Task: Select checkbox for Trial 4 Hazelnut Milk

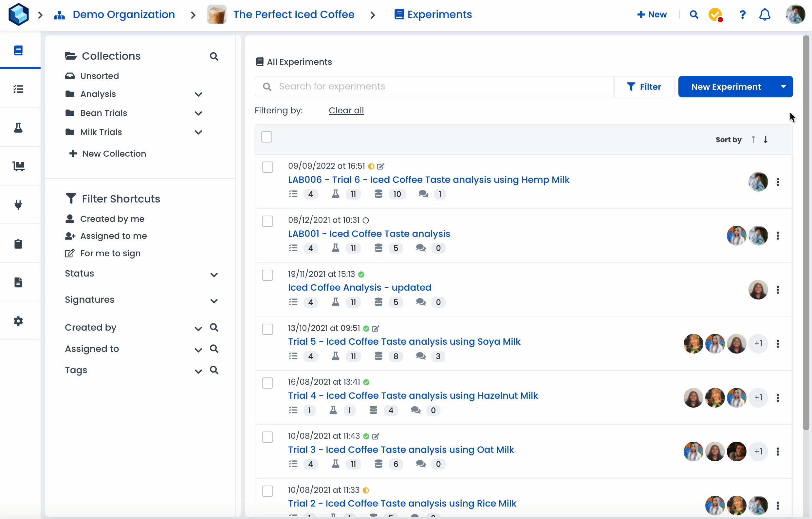Action: pos(268,383)
